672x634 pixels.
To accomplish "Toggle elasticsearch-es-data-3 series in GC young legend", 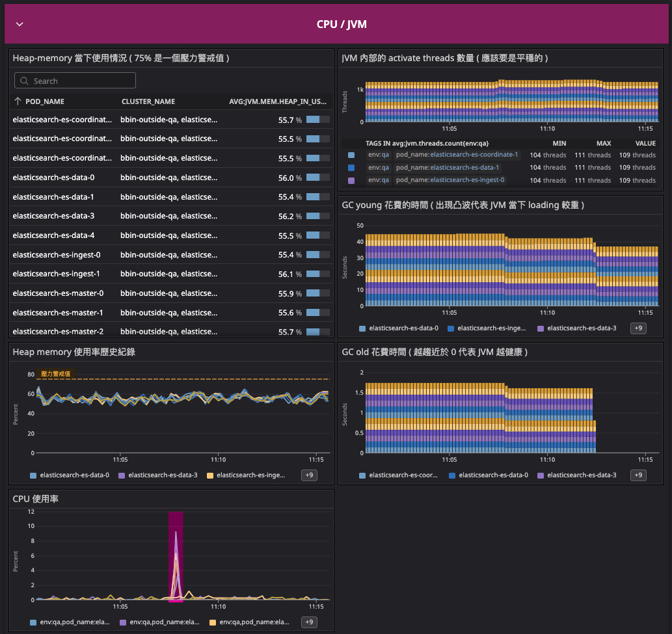I will pos(582,328).
